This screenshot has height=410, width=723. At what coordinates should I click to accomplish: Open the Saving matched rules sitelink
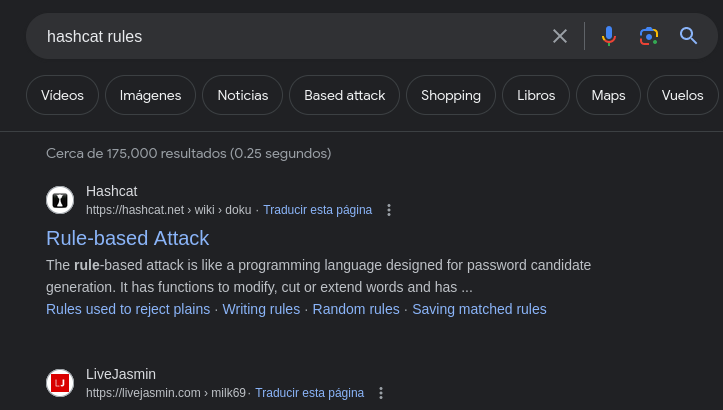pyautogui.click(x=479, y=309)
